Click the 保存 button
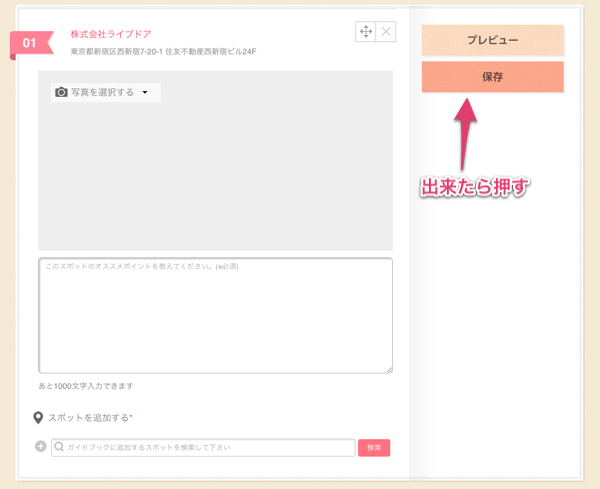This screenshot has height=489, width=600. point(492,77)
